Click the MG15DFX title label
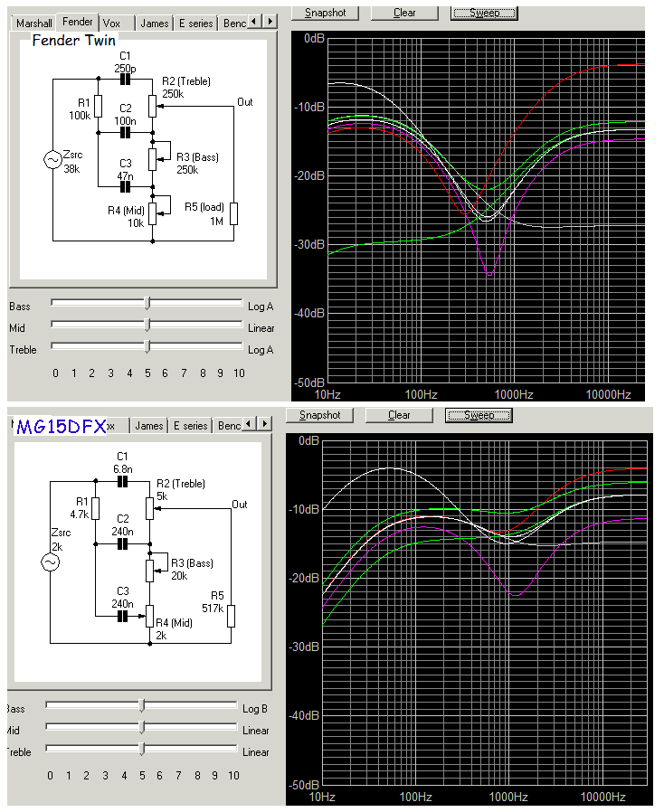Image resolution: width=664 pixels, height=812 pixels. coord(62,426)
